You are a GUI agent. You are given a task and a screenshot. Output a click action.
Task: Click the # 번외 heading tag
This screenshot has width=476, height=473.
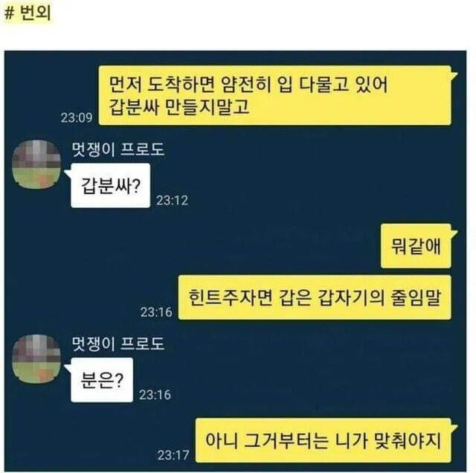tap(28, 13)
